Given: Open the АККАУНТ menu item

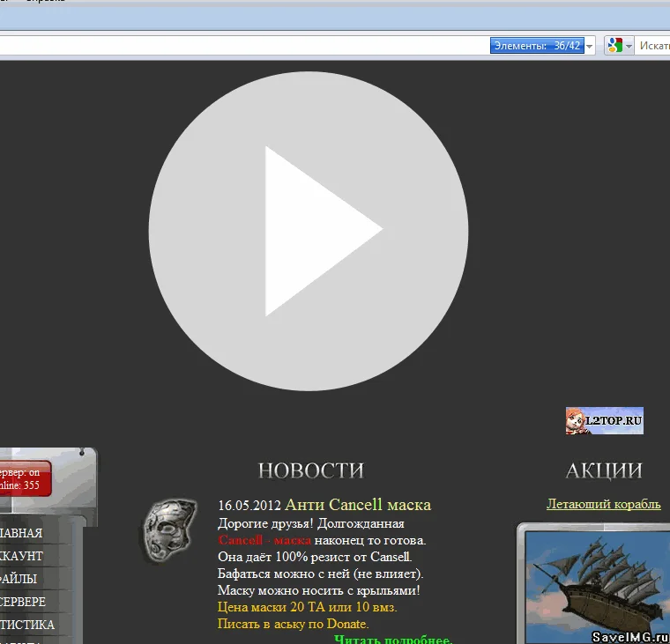Looking at the screenshot, I should point(21,556).
